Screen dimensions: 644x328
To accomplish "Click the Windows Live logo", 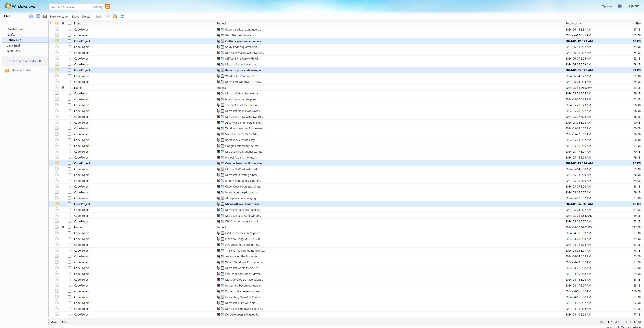I will (20, 6).
